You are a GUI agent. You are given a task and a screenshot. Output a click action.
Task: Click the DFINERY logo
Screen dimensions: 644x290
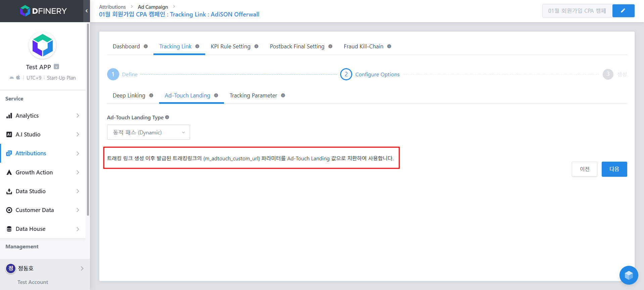[x=43, y=11]
